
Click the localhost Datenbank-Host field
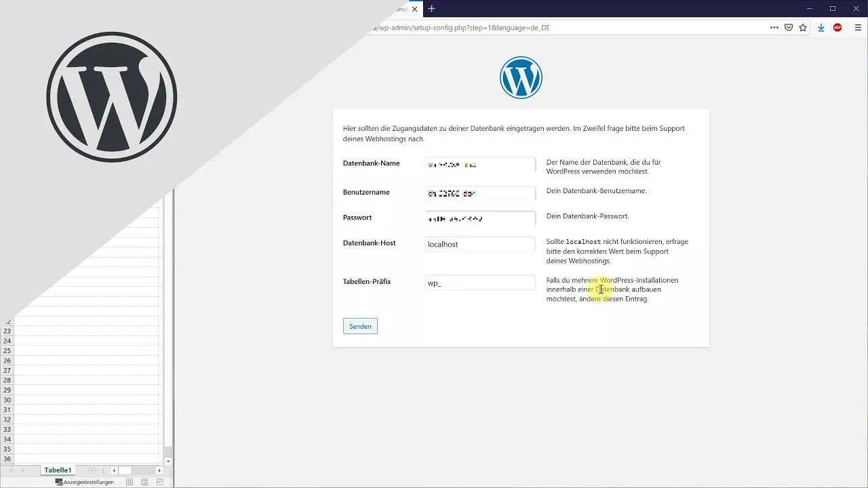[x=479, y=244]
